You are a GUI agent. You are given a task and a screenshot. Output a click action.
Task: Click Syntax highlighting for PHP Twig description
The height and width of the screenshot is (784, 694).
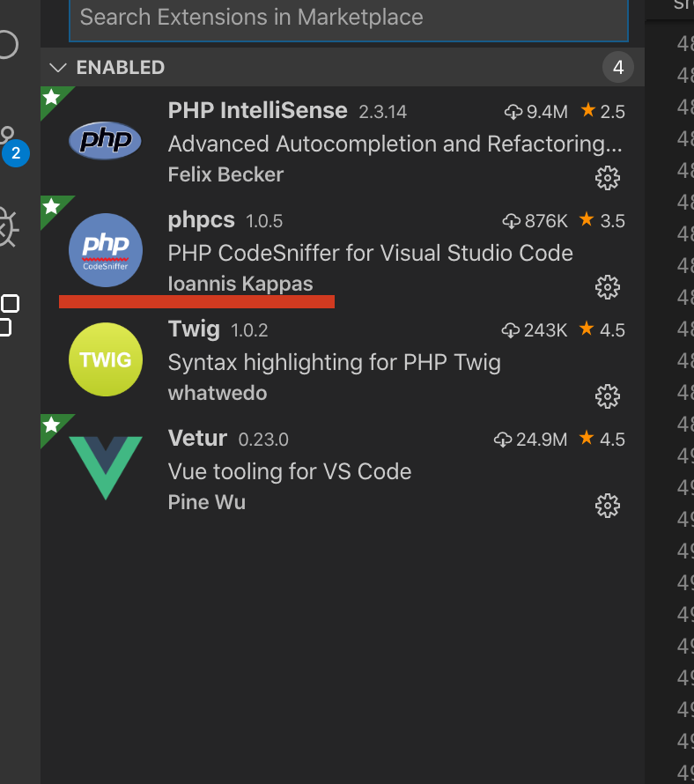click(x=335, y=363)
